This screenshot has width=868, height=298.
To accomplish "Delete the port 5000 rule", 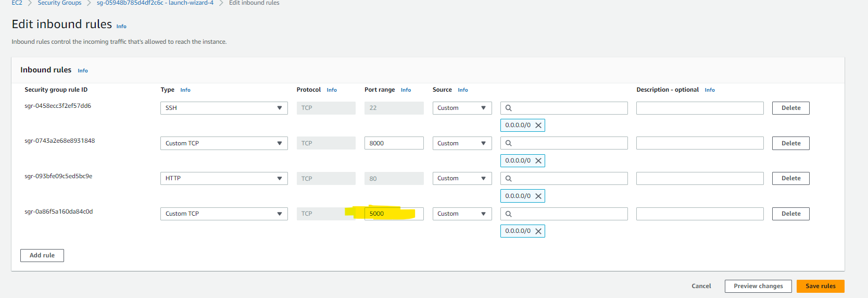I will pos(790,214).
